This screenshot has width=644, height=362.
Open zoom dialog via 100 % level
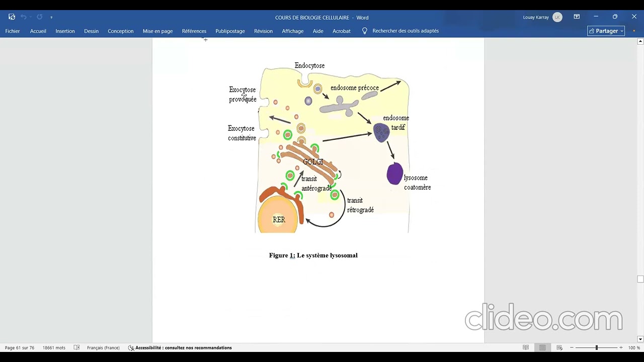coord(633,348)
